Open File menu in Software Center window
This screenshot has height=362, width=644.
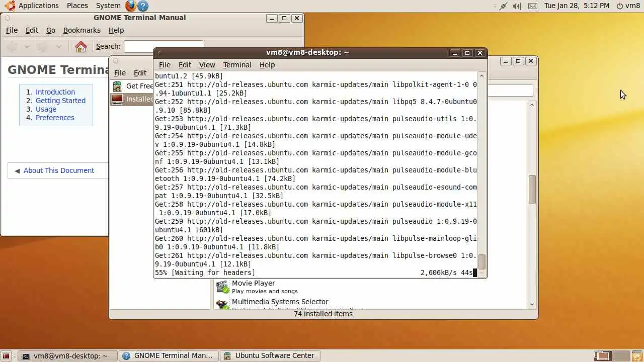[120, 73]
